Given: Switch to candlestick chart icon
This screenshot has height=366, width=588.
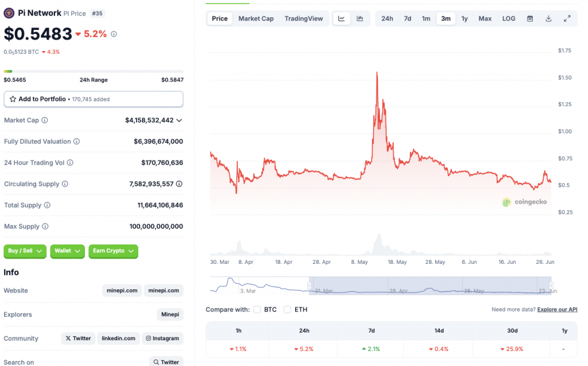Looking at the screenshot, I should click(x=360, y=18).
